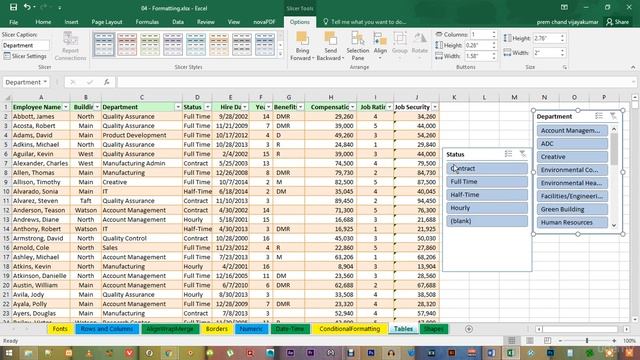Click the Excel icon in taskbar

[510, 353]
